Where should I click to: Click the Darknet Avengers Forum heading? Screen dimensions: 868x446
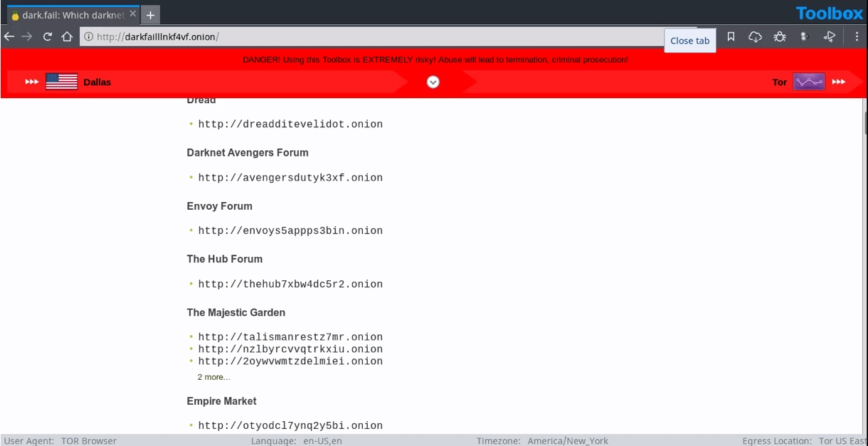pyautogui.click(x=248, y=152)
